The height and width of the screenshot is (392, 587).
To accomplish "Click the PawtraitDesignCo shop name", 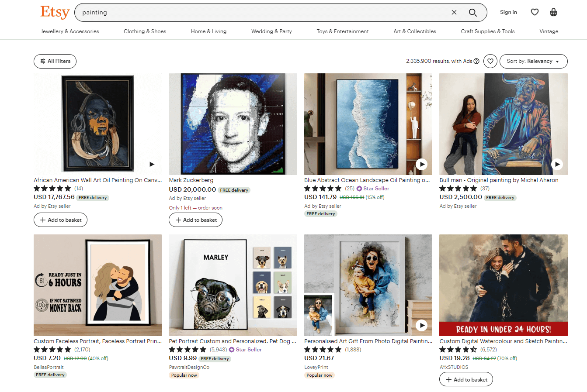I will pyautogui.click(x=189, y=368).
